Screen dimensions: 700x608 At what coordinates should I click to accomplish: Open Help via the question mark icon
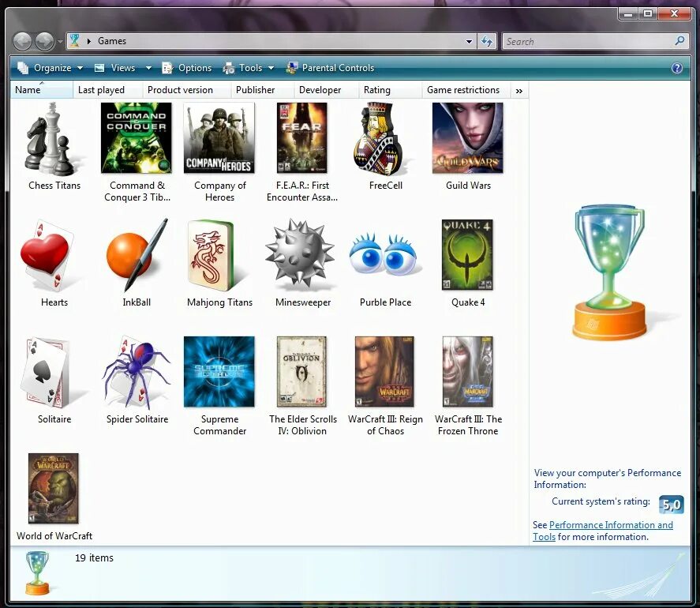pyautogui.click(x=677, y=68)
